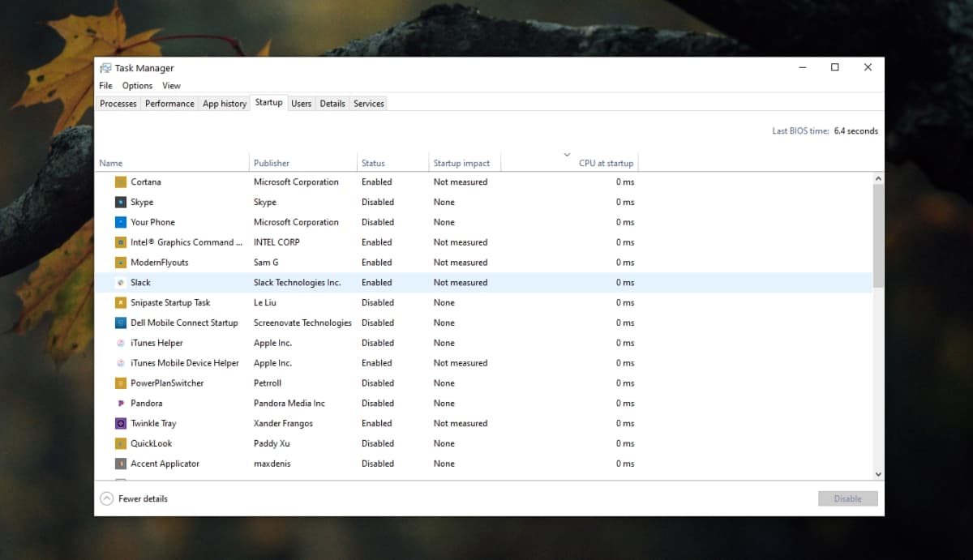Switch to the Users tab
This screenshot has width=973, height=560.
click(x=301, y=104)
